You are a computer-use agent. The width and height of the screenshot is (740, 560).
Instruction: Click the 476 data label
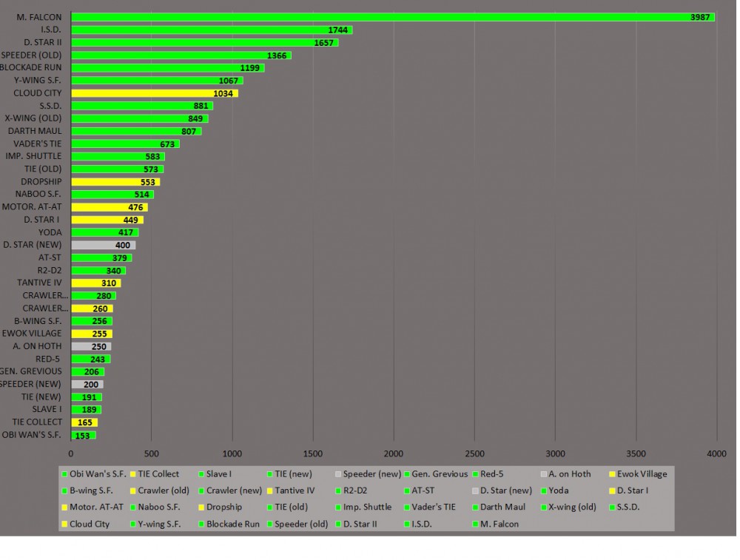(135, 208)
